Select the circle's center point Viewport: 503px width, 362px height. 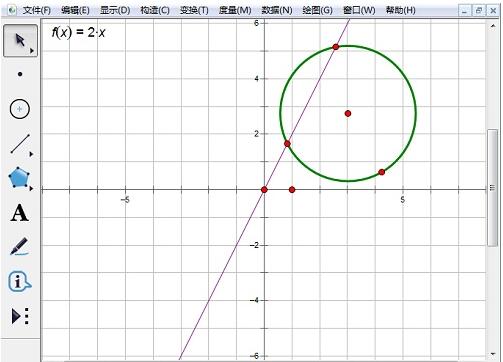click(x=348, y=114)
